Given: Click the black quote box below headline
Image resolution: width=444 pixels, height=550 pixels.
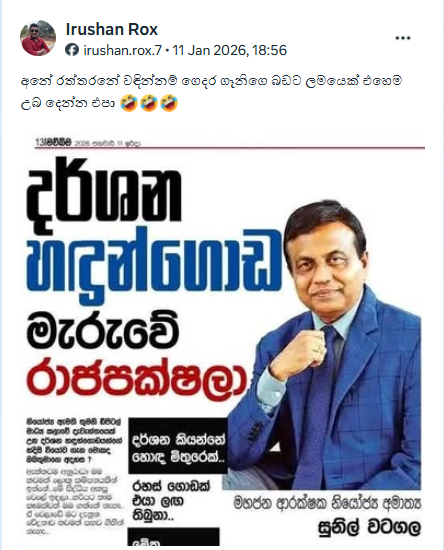Looking at the screenshot, I should click(x=177, y=445).
